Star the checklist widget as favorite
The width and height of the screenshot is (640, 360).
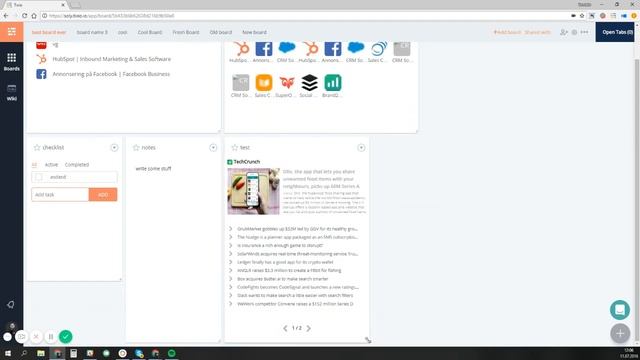(x=37, y=147)
